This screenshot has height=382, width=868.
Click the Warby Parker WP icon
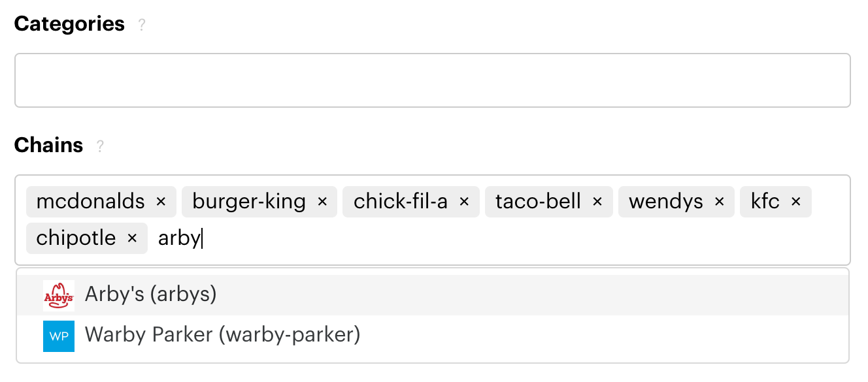pos(59,336)
